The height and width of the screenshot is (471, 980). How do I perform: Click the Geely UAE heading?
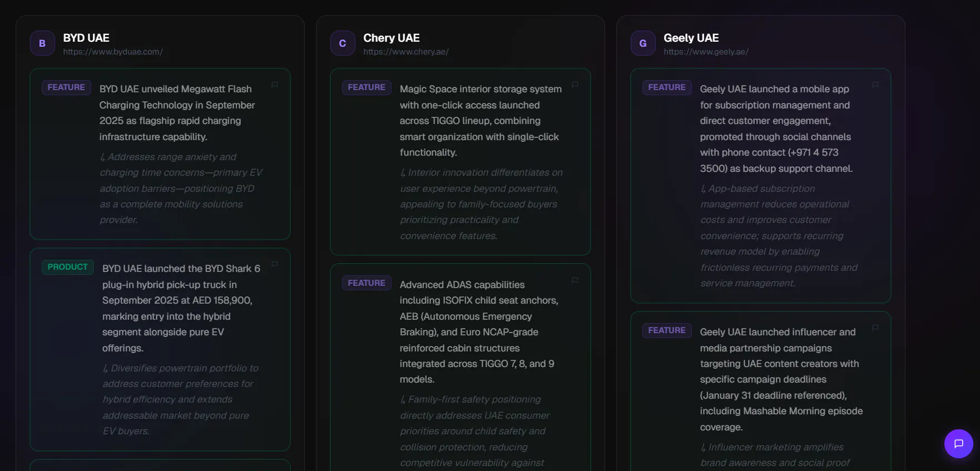tap(691, 38)
